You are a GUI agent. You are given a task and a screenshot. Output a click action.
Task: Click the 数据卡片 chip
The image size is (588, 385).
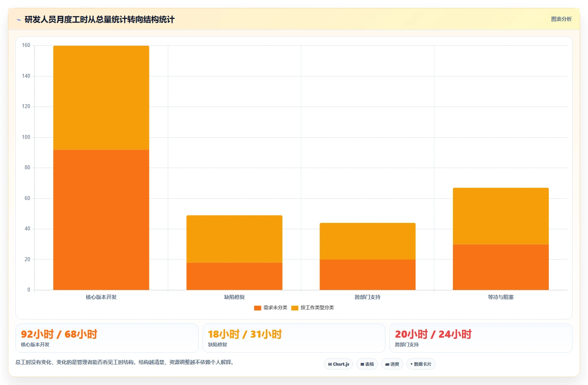pyautogui.click(x=421, y=364)
